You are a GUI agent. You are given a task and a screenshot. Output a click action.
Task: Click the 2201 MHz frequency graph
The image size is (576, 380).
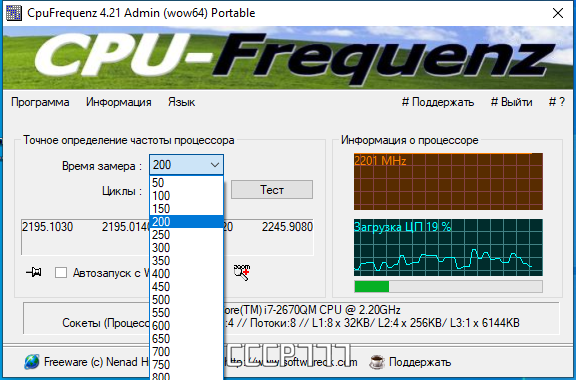(448, 182)
